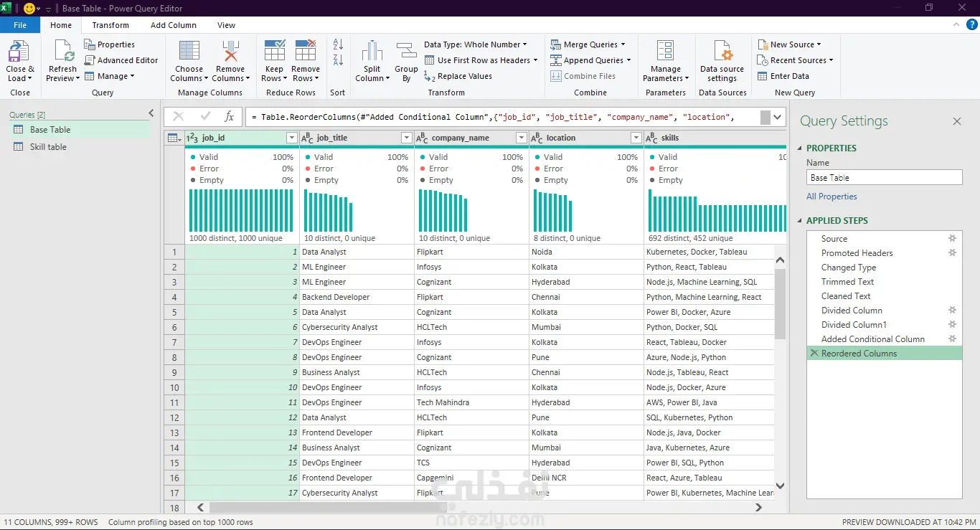Collapse the APPLIED STEPS section
The height and width of the screenshot is (530, 980).
(x=801, y=221)
